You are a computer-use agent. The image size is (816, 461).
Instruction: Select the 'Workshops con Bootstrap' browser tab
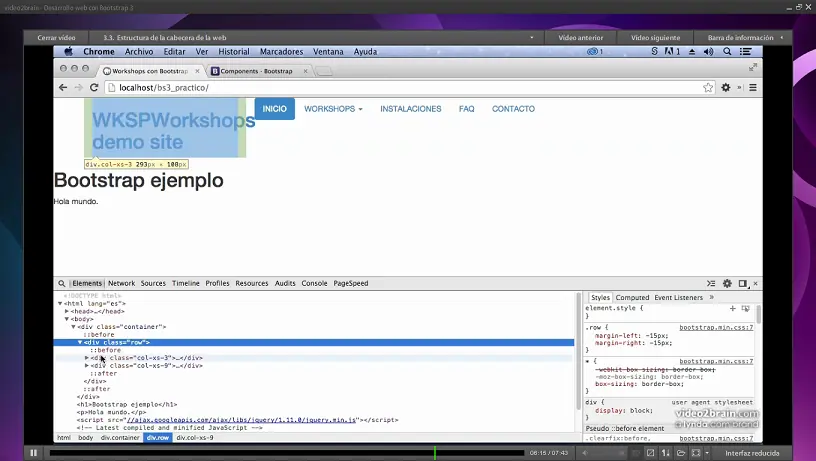[151, 71]
